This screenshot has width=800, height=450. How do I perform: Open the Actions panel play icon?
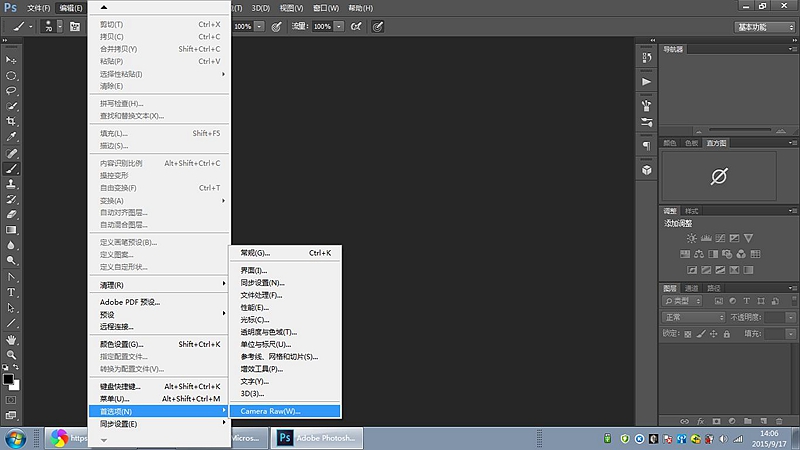[646, 82]
